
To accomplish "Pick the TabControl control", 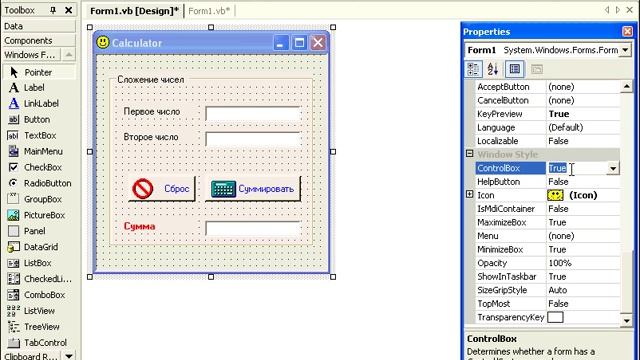I will (x=39, y=343).
